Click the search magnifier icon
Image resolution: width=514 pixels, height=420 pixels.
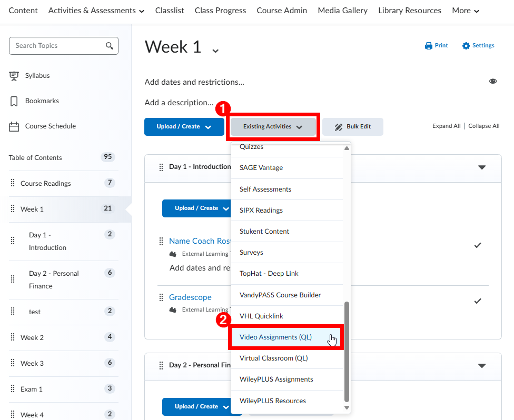pyautogui.click(x=110, y=46)
